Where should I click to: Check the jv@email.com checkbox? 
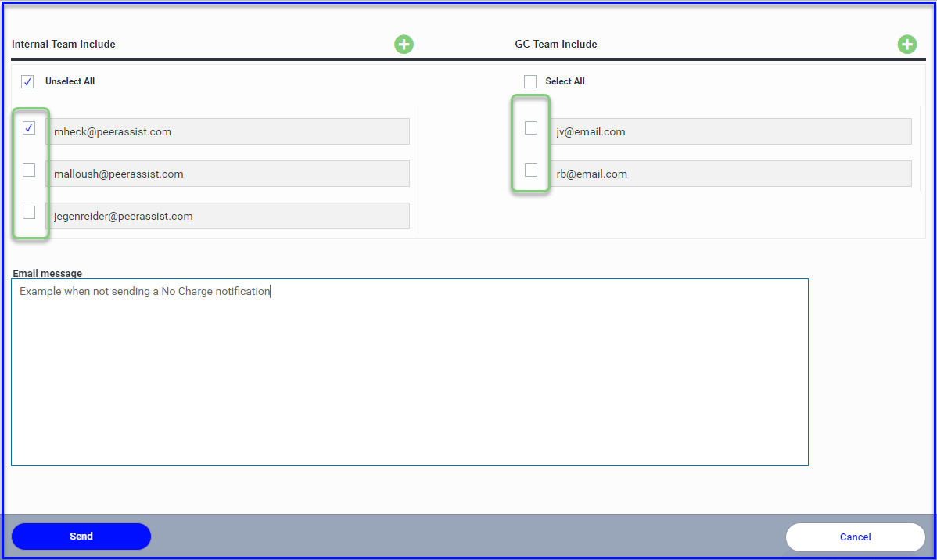[530, 128]
